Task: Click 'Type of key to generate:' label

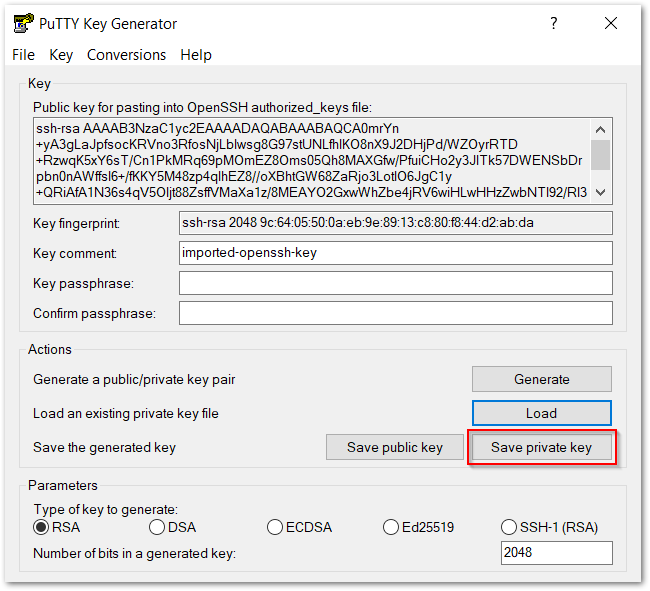Action: pyautogui.click(x=106, y=509)
